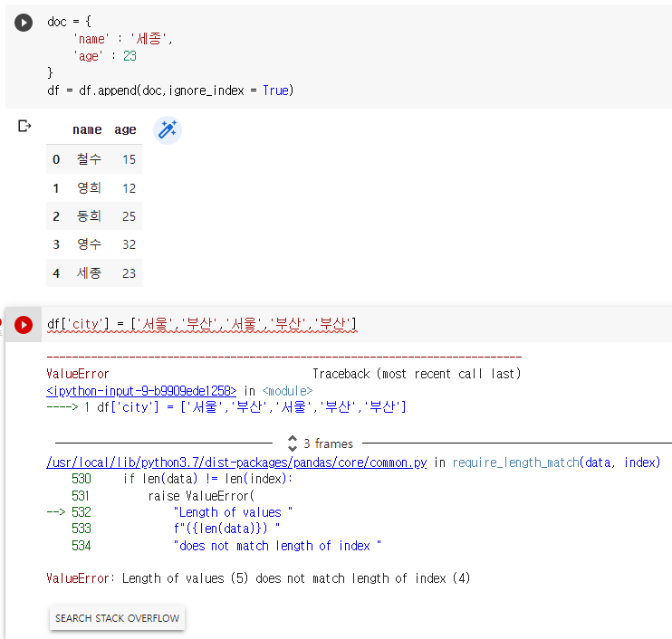This screenshot has width=672, height=639.
Task: Click row index 0 in table
Action: pyautogui.click(x=56, y=159)
